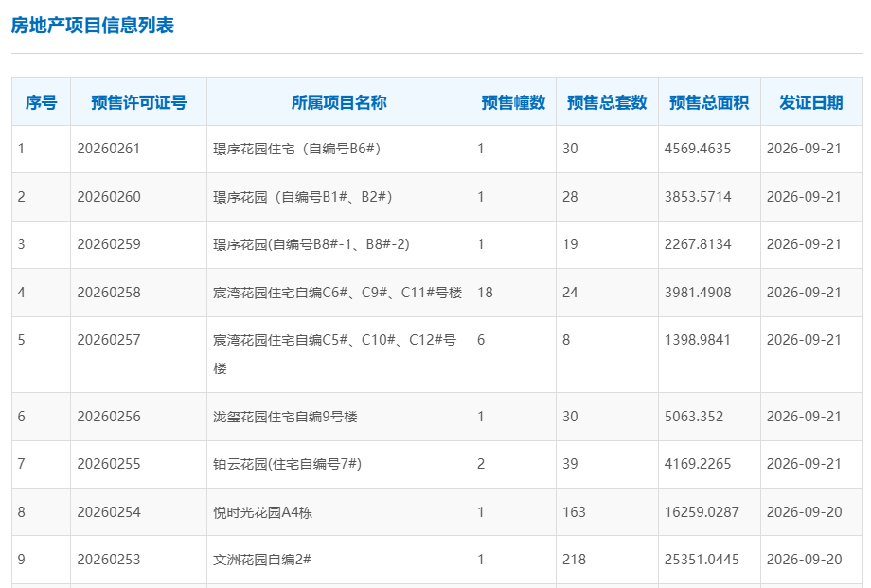The width and height of the screenshot is (871, 588).
Task: Click area value 3853.5714
Action: pyautogui.click(x=698, y=197)
